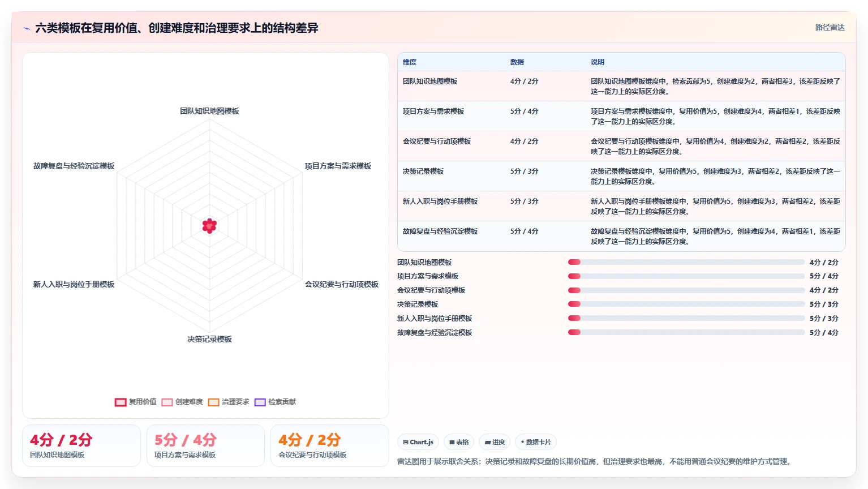Image resolution: width=868 pixels, height=489 pixels.
Task: Click the 故障复盘与经验沉淀模板 radar axis label
Action: [x=74, y=166]
